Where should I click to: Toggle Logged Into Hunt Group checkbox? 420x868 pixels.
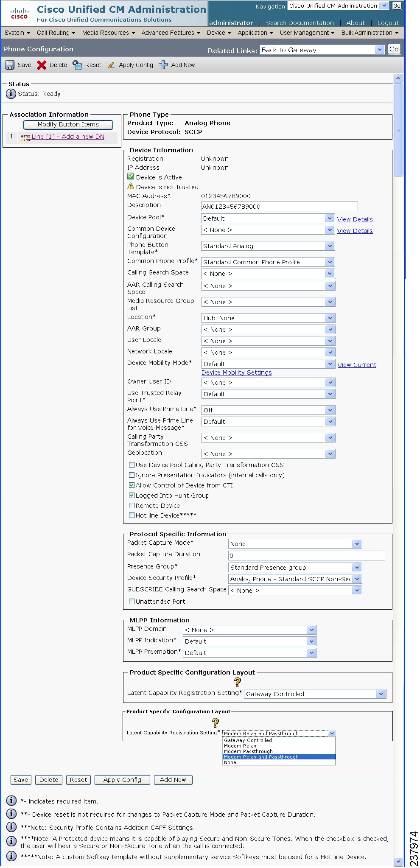(132, 496)
